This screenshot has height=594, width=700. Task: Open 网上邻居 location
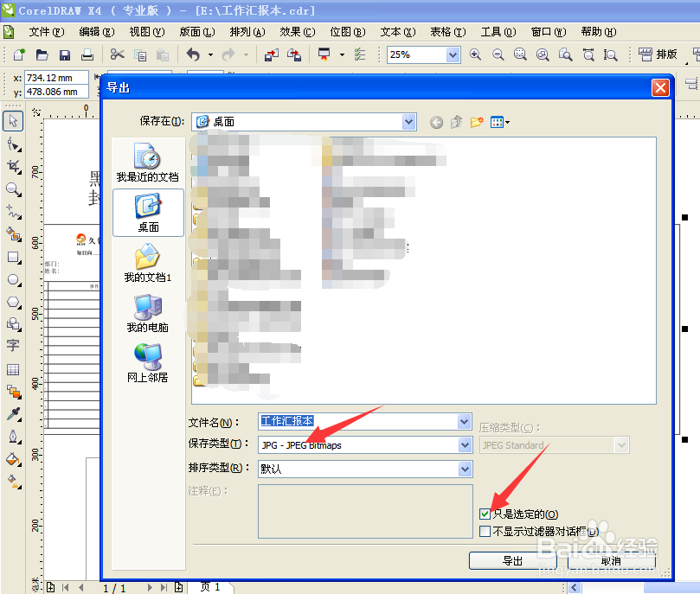tap(148, 363)
